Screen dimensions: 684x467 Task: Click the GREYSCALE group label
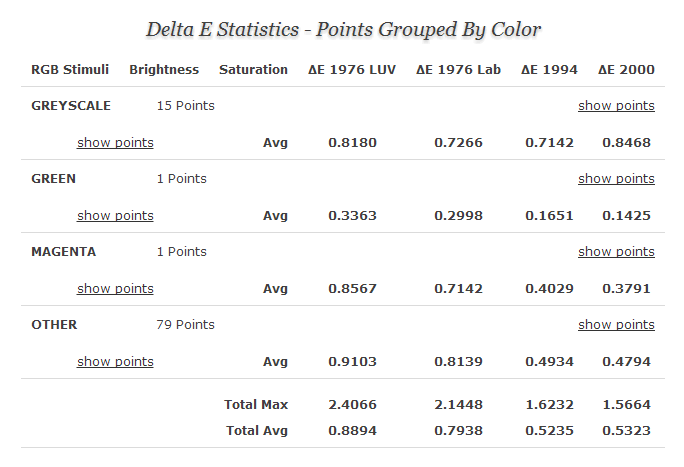point(71,105)
